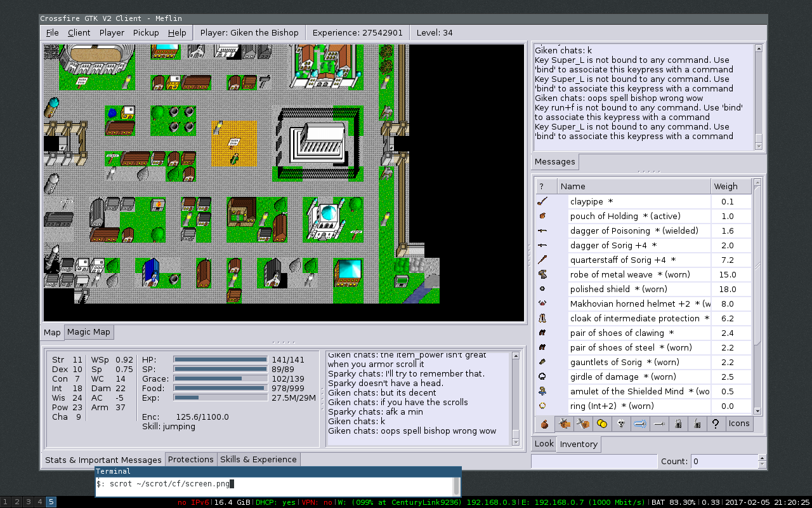Open the Pickup menu
812x508 pixels.
coord(147,32)
